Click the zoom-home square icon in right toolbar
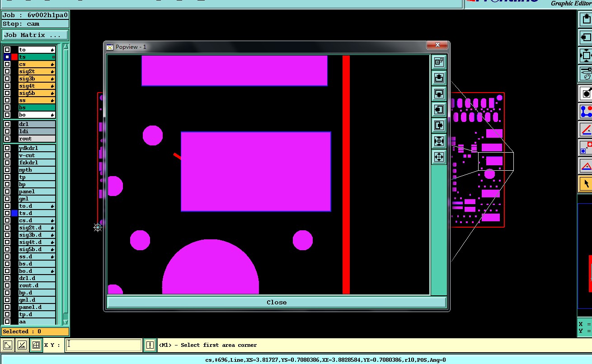Viewport: 592px width, 364px height. click(586, 56)
